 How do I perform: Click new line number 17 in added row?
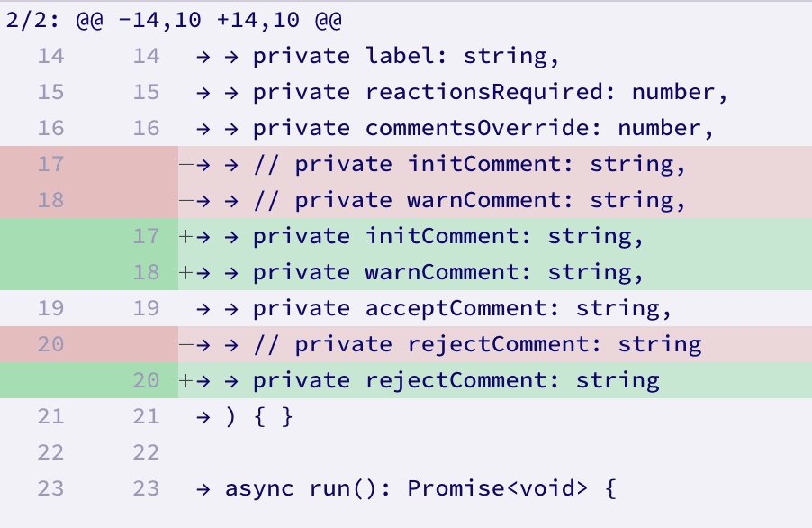tap(145, 236)
